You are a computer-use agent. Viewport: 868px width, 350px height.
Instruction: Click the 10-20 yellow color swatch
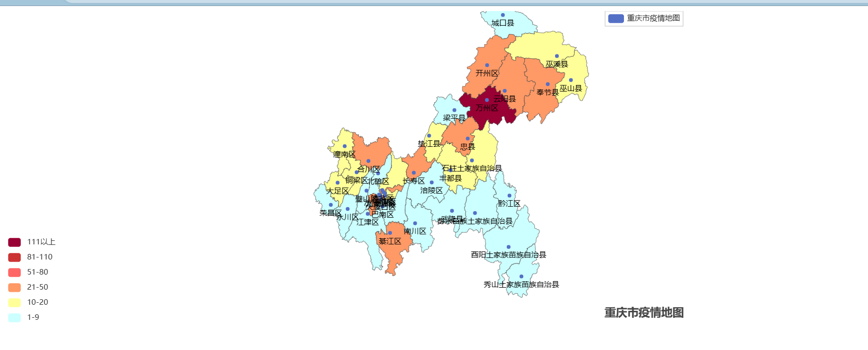tap(15, 303)
